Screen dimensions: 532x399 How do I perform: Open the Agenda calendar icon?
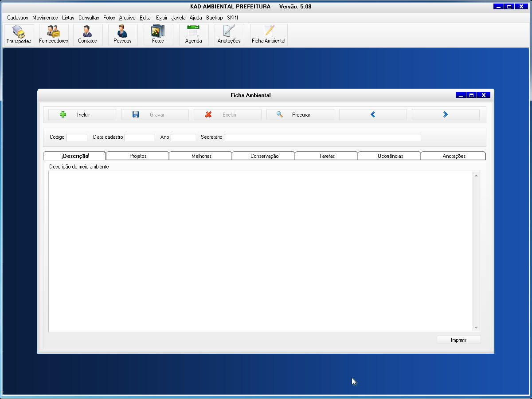[193, 35]
